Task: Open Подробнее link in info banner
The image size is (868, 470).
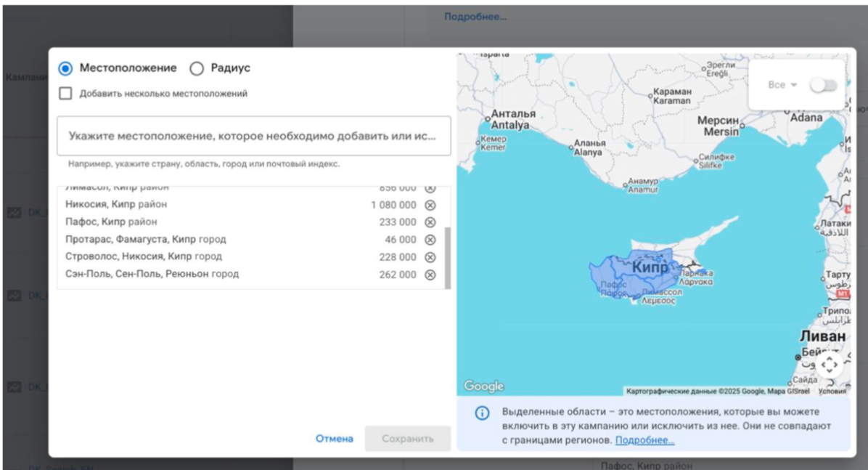Action: pos(644,440)
